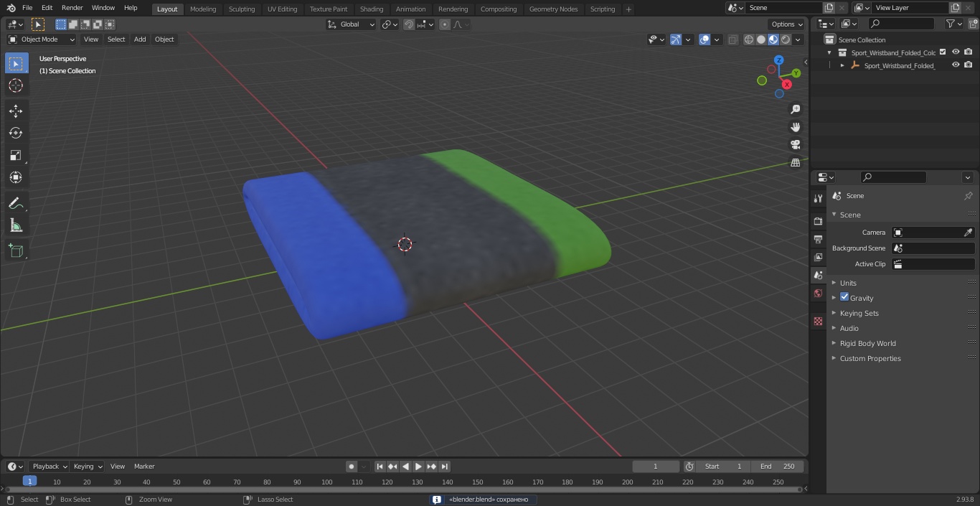The image size is (980, 506).
Task: Switch to the UV Editing workspace tab
Action: 282,9
